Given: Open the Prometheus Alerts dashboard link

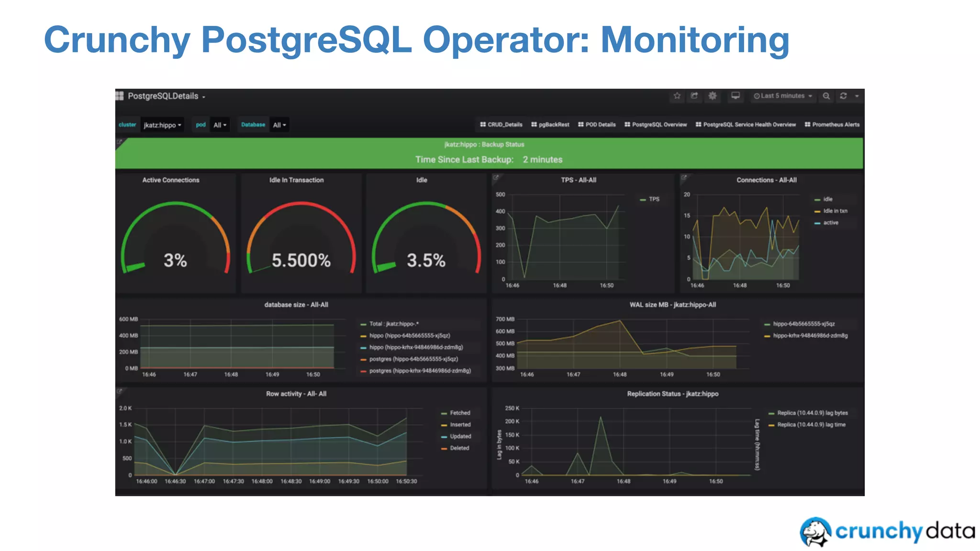Looking at the screenshot, I should pos(832,125).
